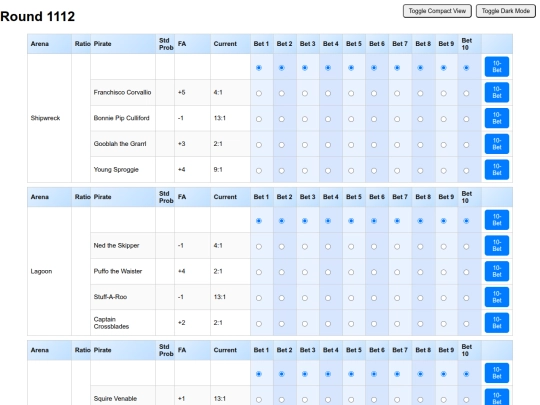
Task: Select Bet 8 radio for Captain Crossblades
Action: pos(420,324)
